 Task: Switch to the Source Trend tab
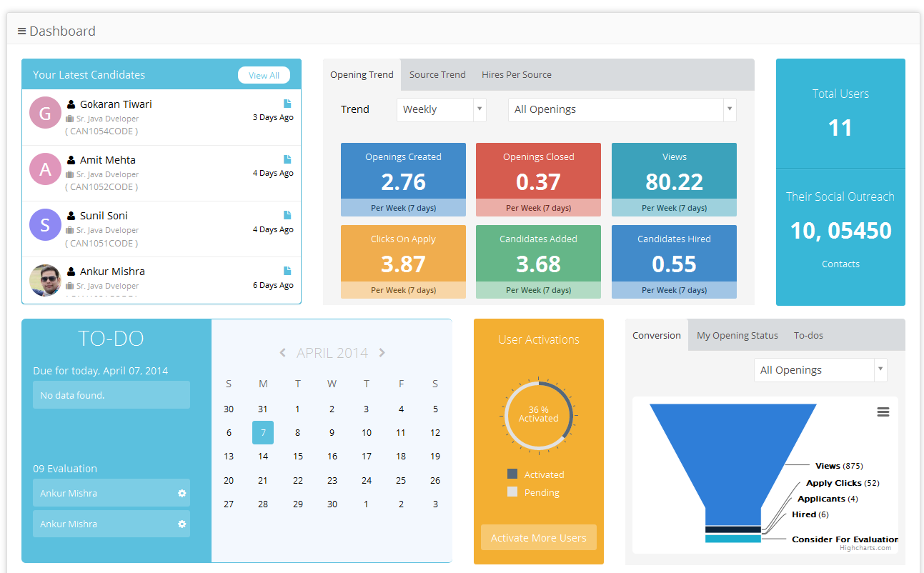[x=437, y=75]
